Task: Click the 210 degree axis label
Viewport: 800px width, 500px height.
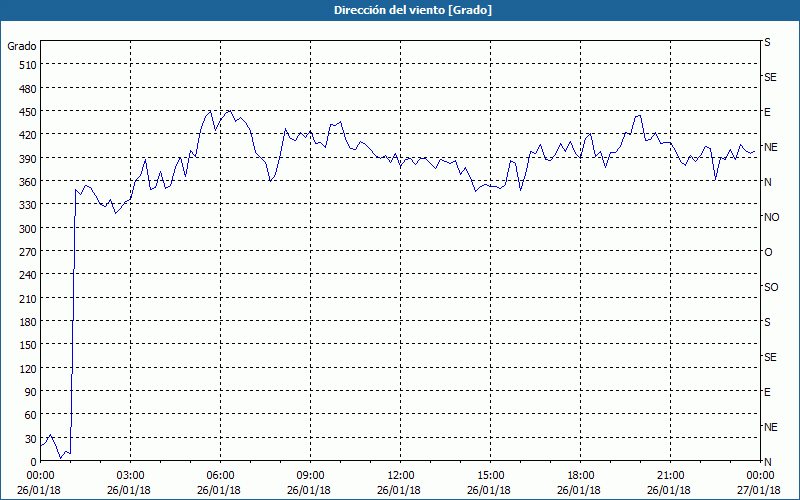Action: tap(28, 299)
